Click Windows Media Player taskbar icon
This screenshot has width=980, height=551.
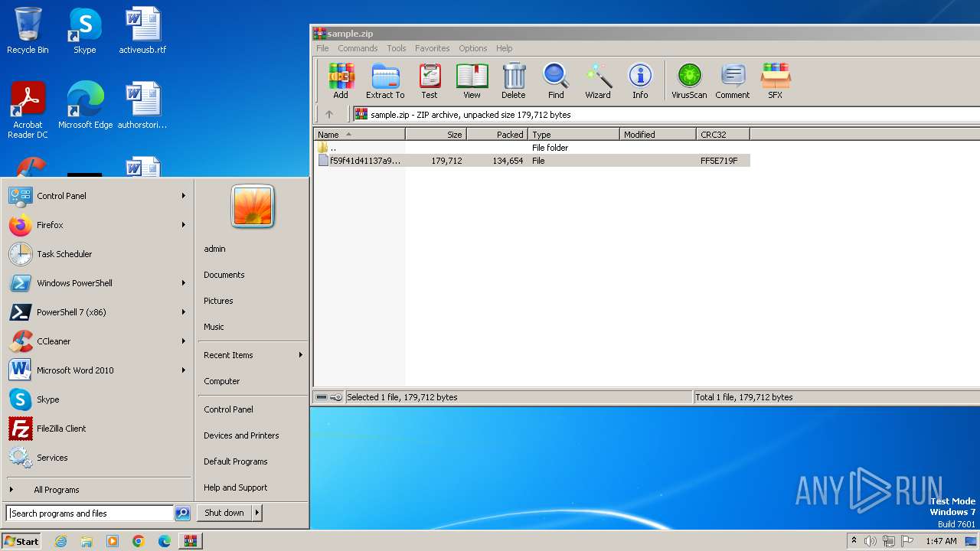(113, 541)
